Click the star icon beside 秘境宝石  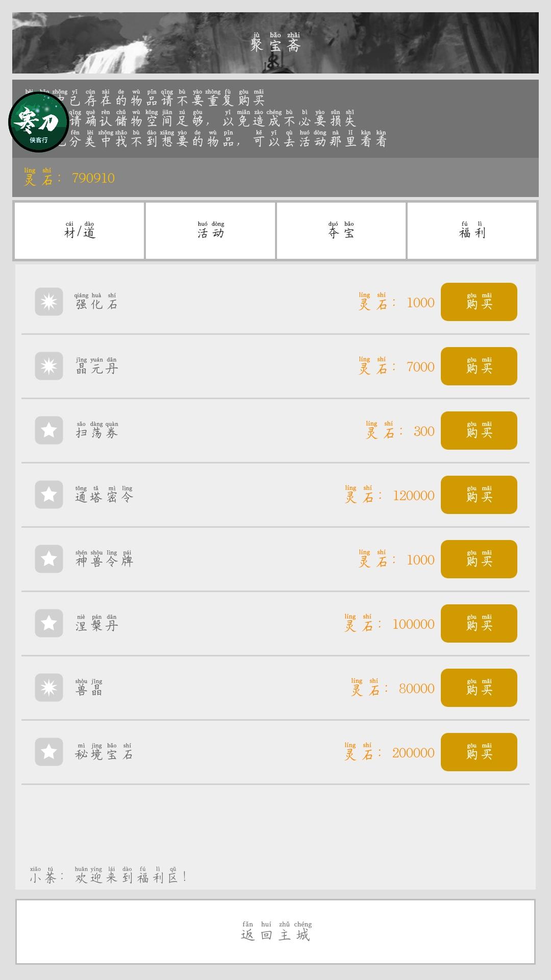pyautogui.click(x=49, y=752)
